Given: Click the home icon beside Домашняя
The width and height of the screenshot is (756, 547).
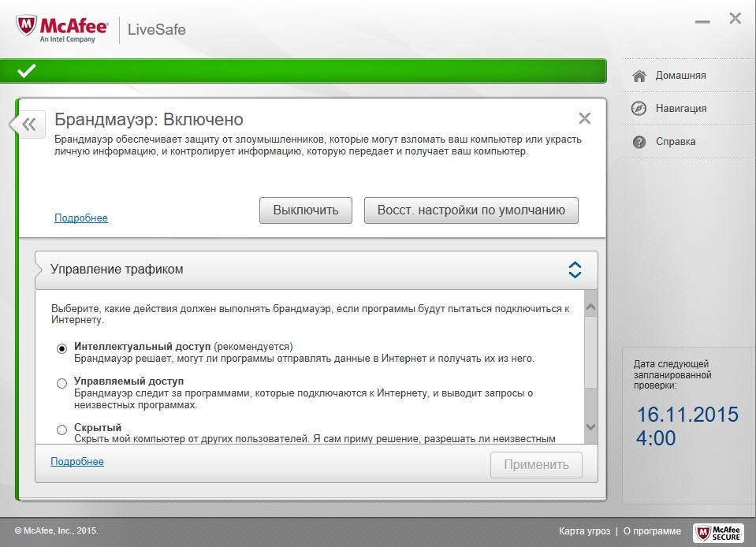Looking at the screenshot, I should coord(639,76).
